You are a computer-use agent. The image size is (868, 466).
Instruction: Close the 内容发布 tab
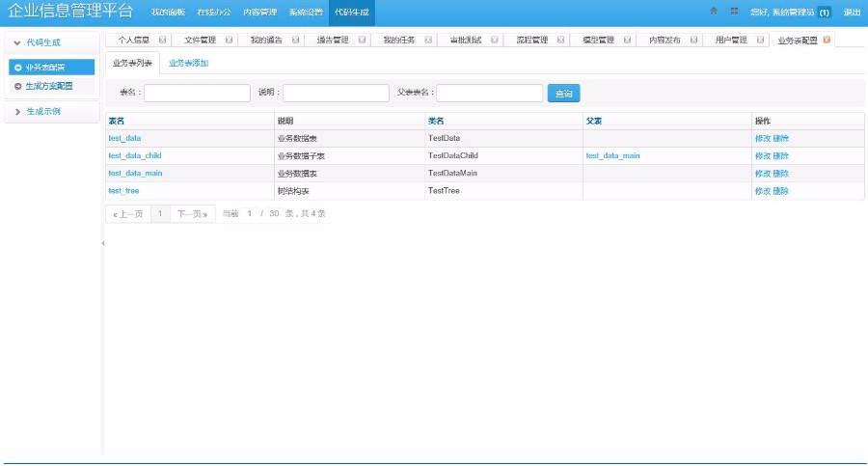pos(693,40)
